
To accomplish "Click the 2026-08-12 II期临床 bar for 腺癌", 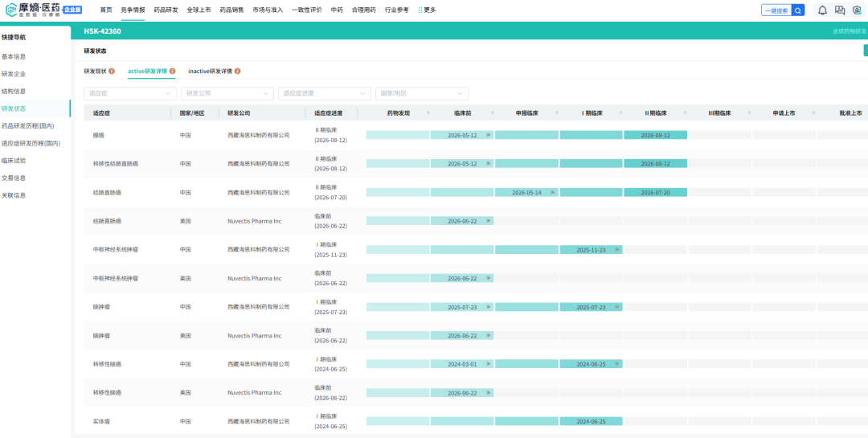I will pyautogui.click(x=656, y=135).
